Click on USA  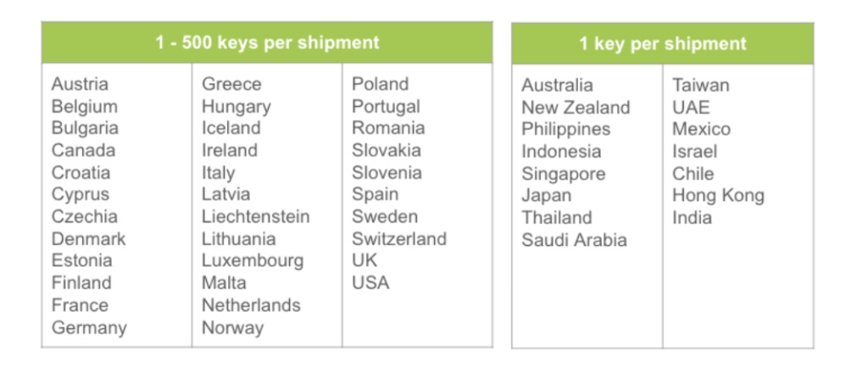tap(370, 283)
